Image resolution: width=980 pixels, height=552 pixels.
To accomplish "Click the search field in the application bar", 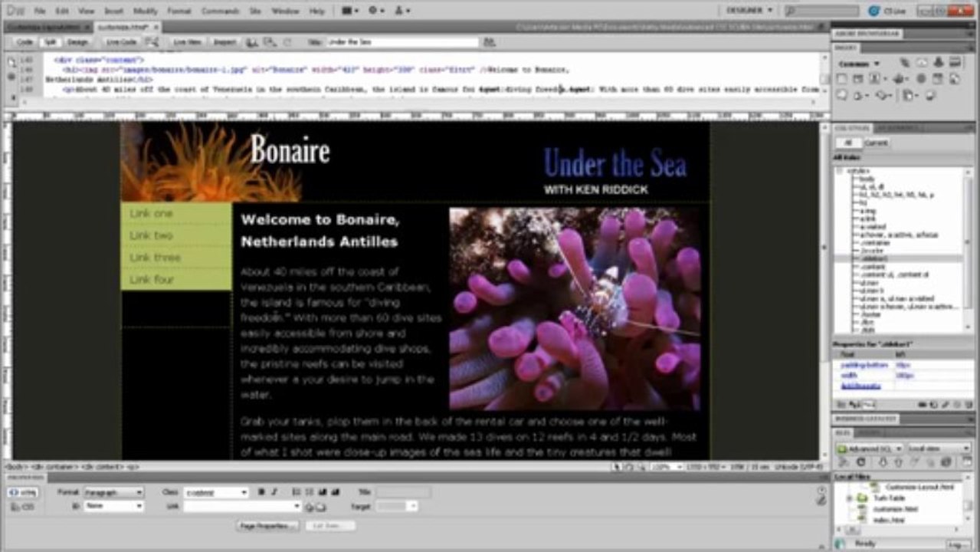I will tap(824, 11).
